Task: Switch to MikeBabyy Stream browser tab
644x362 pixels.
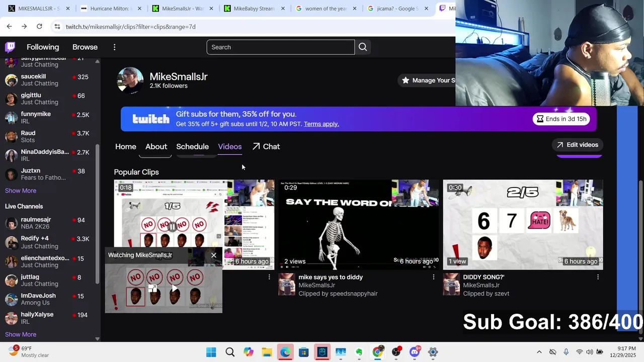Action: [x=255, y=9]
